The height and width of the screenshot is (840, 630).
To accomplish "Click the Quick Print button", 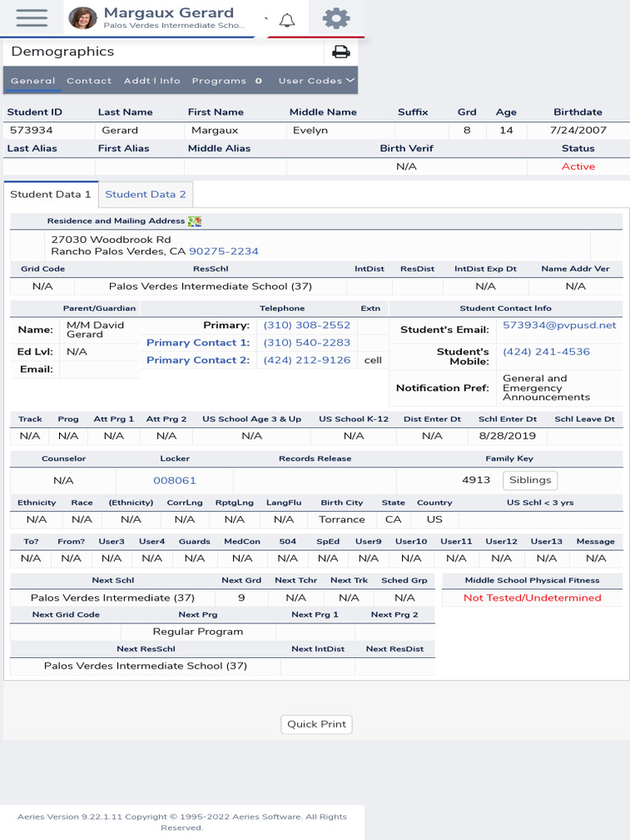I will 317,724.
